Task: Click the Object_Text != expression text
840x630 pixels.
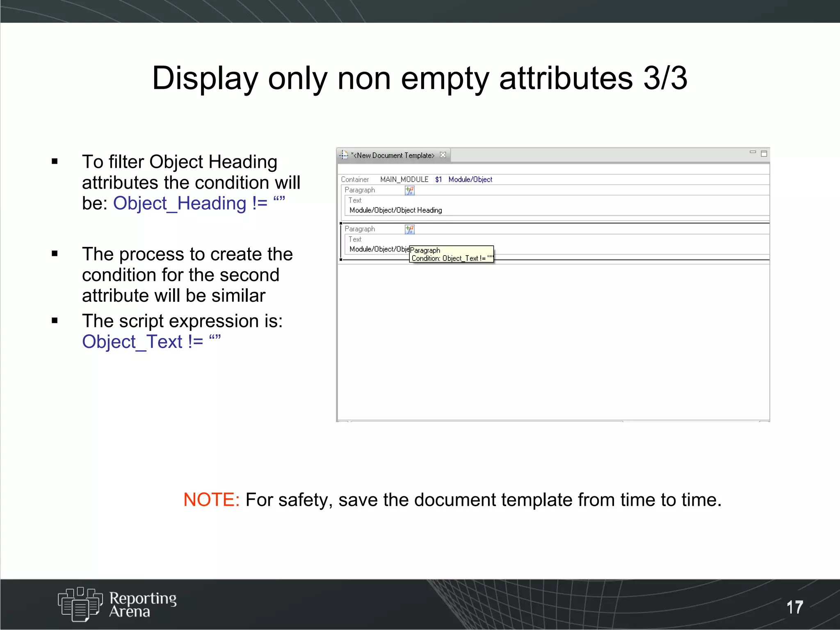Action: [x=151, y=341]
